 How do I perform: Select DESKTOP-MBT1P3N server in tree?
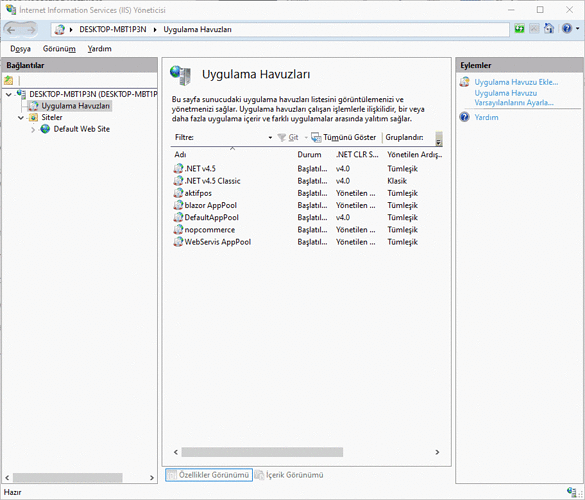click(x=93, y=94)
